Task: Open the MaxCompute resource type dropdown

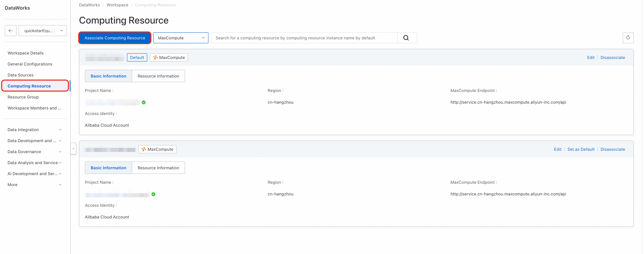Action: tap(181, 38)
